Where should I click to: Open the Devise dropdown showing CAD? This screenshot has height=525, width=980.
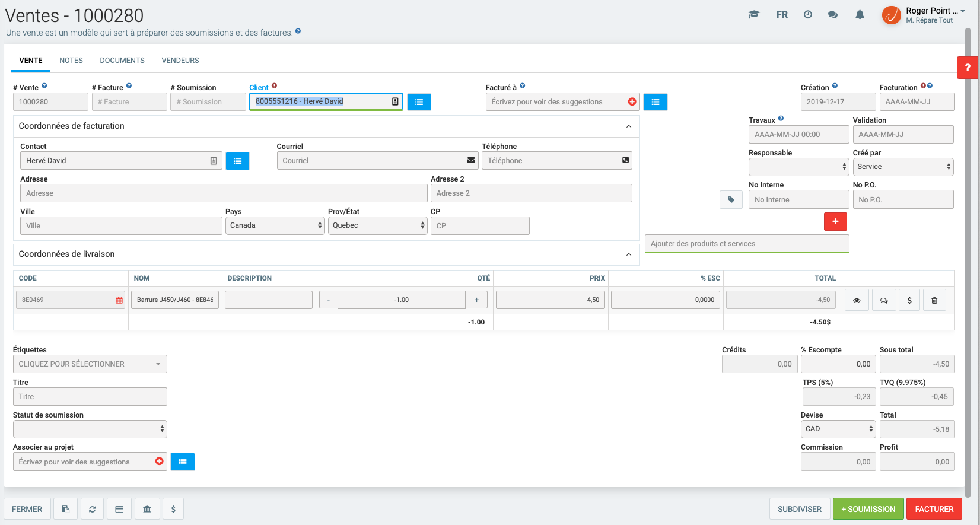[838, 429]
